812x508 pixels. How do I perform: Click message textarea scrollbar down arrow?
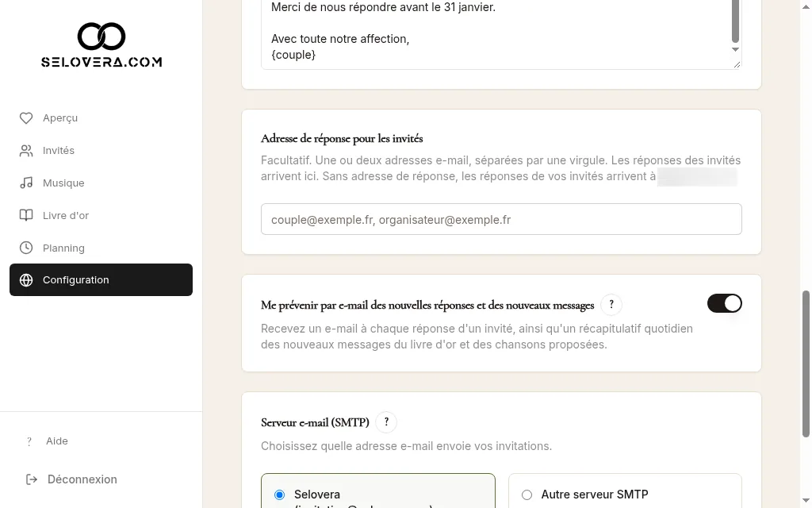click(x=735, y=50)
